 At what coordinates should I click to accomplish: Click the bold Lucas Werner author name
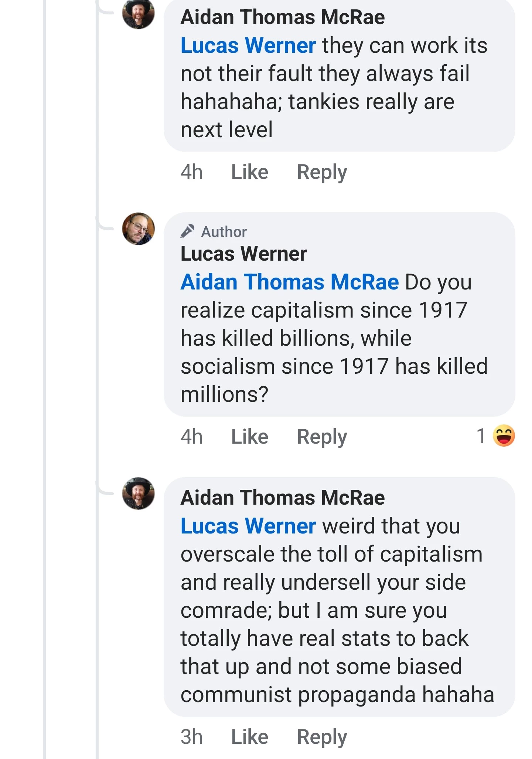click(243, 254)
